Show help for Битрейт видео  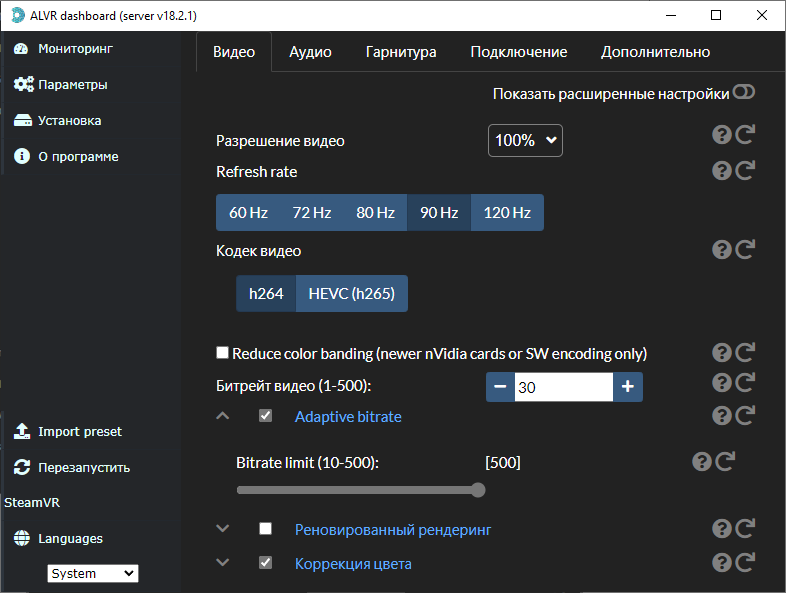[722, 383]
